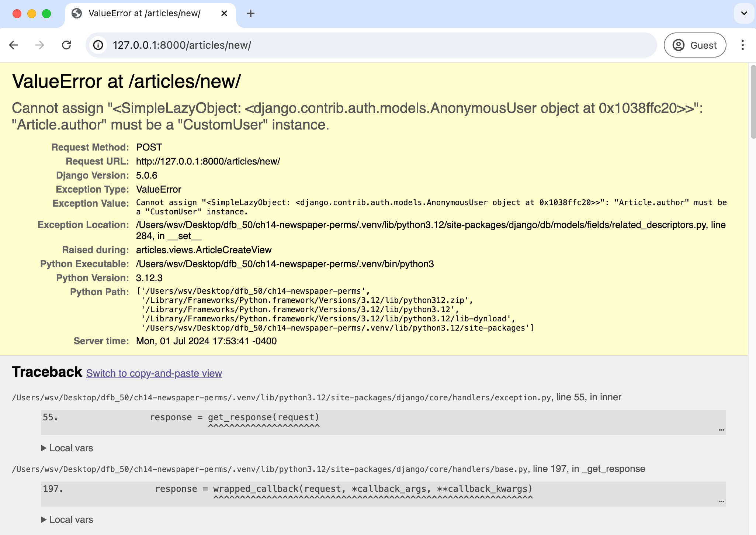The height and width of the screenshot is (535, 756).
Task: Click the Python Path site-packages entry
Action: tap(337, 328)
